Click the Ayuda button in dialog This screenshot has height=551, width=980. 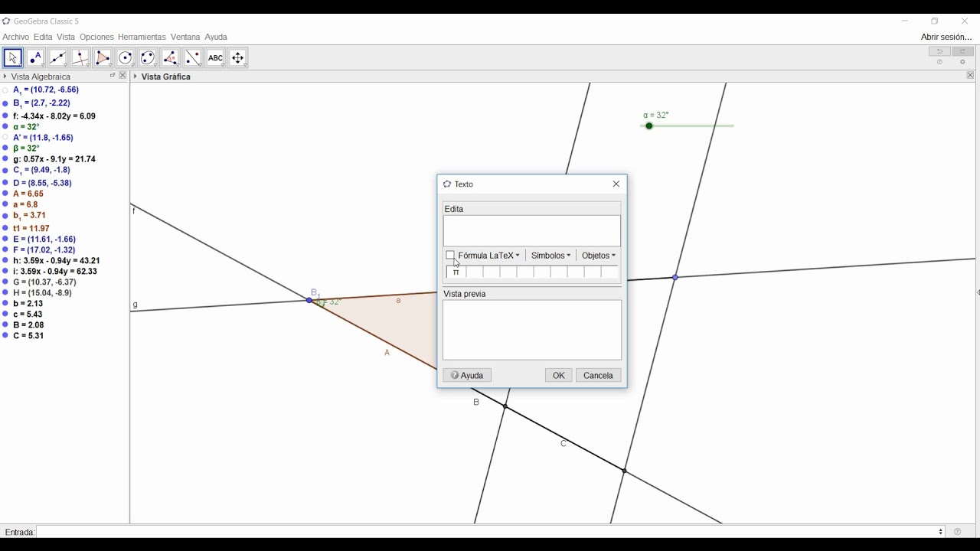point(467,376)
